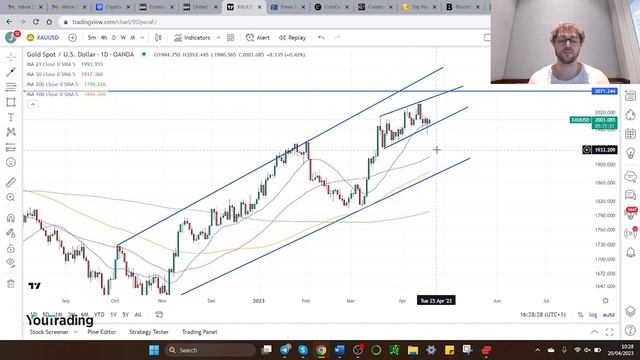Open the Fibonacci and Gann tools

[11, 87]
